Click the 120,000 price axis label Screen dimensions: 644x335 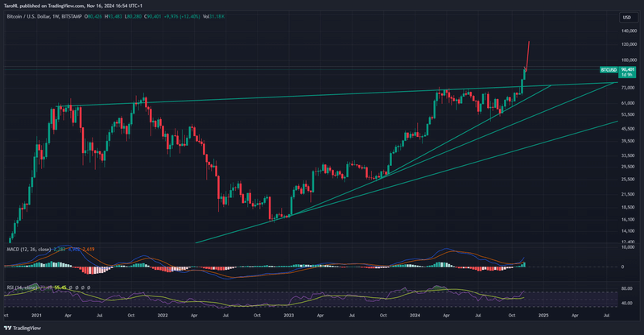tap(629, 44)
